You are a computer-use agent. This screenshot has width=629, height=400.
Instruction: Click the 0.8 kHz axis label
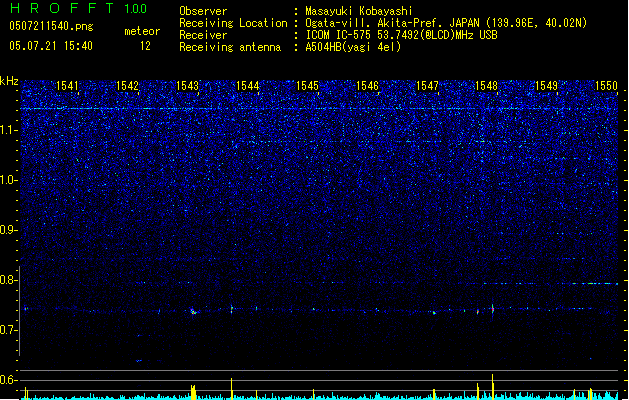point(8,280)
